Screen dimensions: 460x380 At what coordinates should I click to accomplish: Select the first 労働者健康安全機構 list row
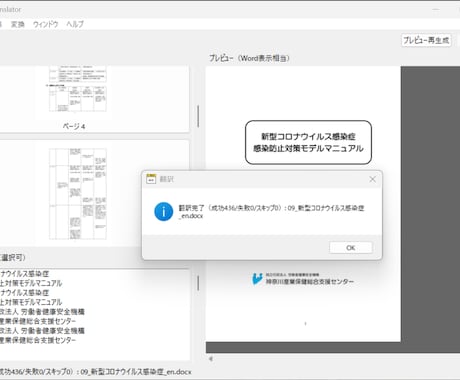point(42,312)
